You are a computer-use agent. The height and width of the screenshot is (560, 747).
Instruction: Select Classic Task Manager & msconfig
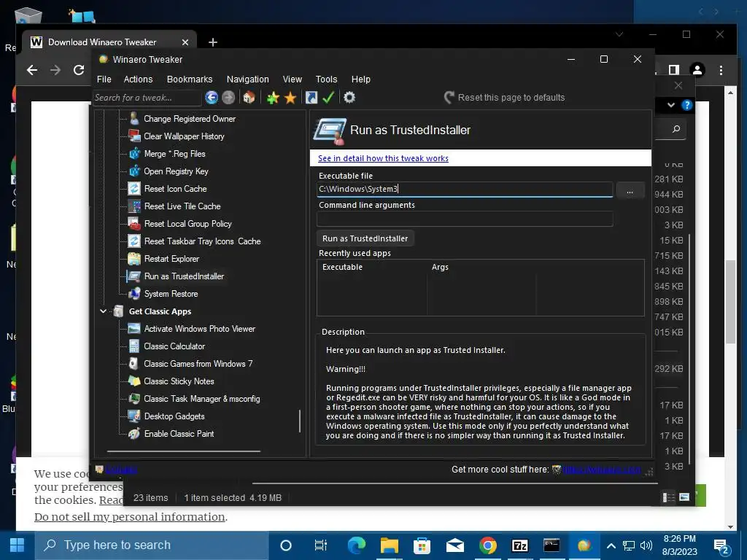[x=202, y=399]
